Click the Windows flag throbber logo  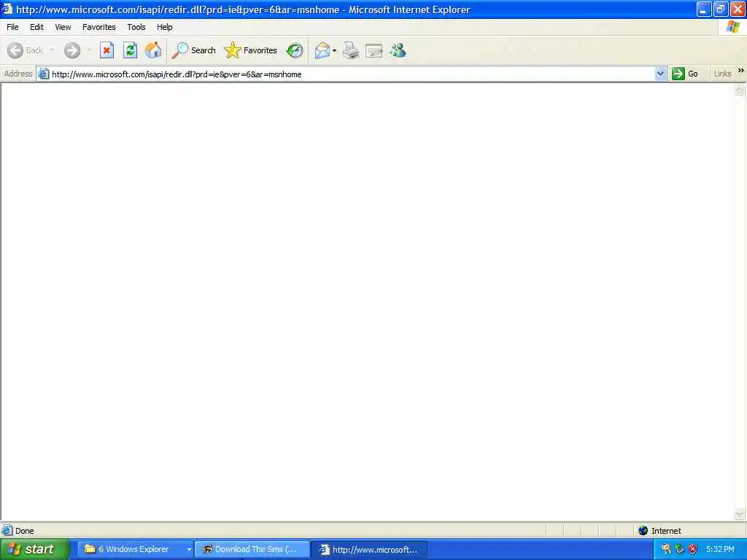coord(732,27)
